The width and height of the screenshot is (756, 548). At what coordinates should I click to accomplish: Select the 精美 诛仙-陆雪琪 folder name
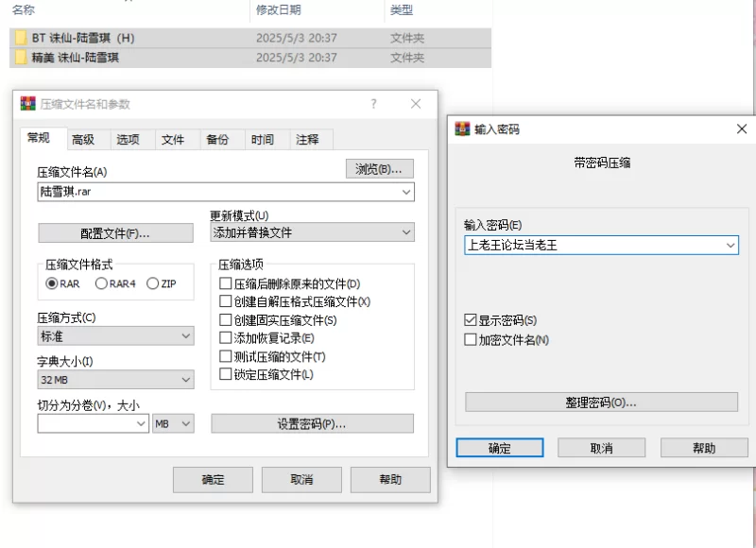click(x=76, y=58)
